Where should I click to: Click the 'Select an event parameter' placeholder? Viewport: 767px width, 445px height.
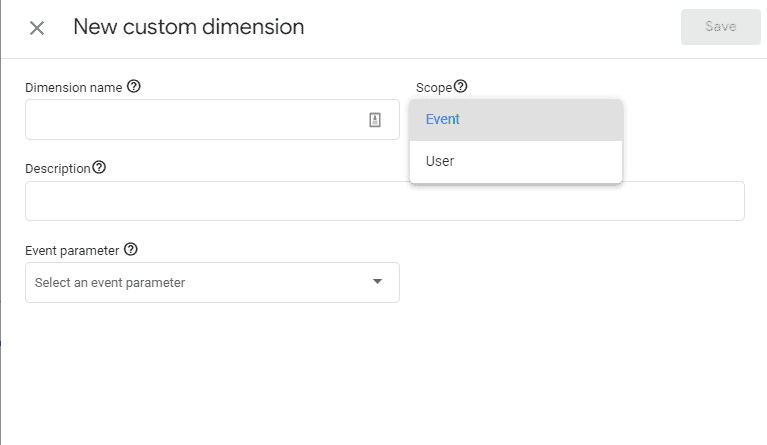[x=110, y=283]
